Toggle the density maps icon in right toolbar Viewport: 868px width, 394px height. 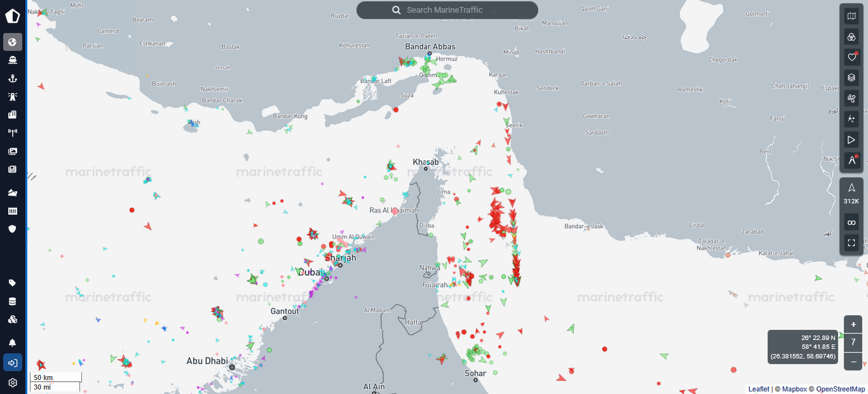tap(851, 119)
